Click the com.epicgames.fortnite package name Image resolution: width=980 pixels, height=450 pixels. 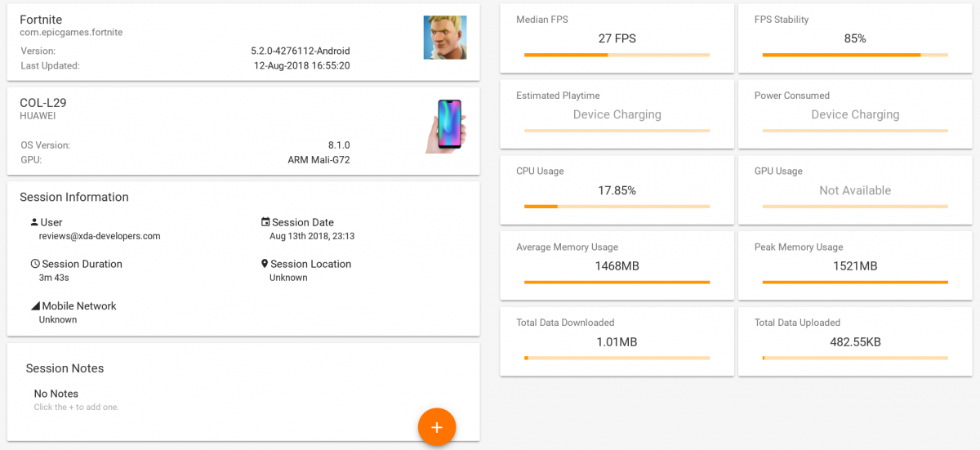(71, 33)
